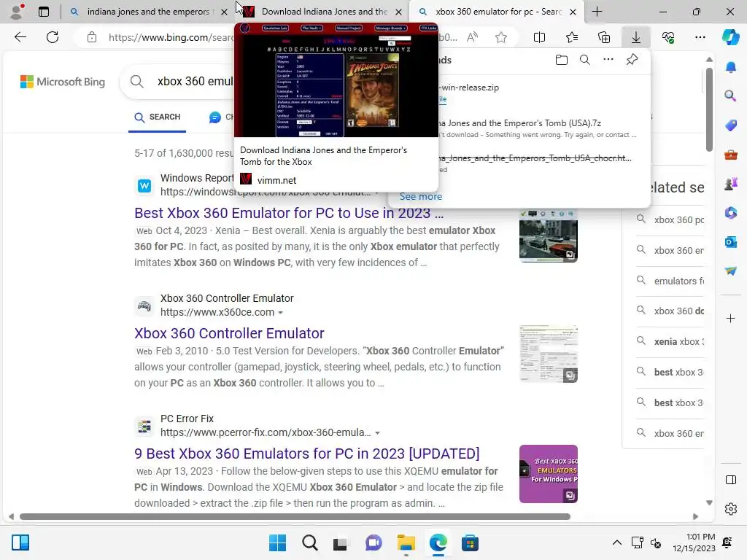Open the sidebar Outlook icon
747x560 pixels.
pos(730,242)
